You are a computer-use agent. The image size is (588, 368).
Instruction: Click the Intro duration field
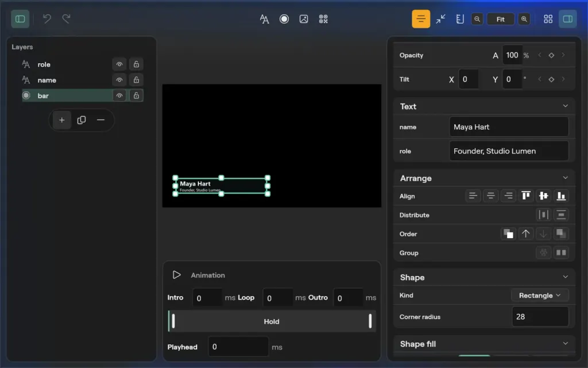pyautogui.click(x=207, y=298)
